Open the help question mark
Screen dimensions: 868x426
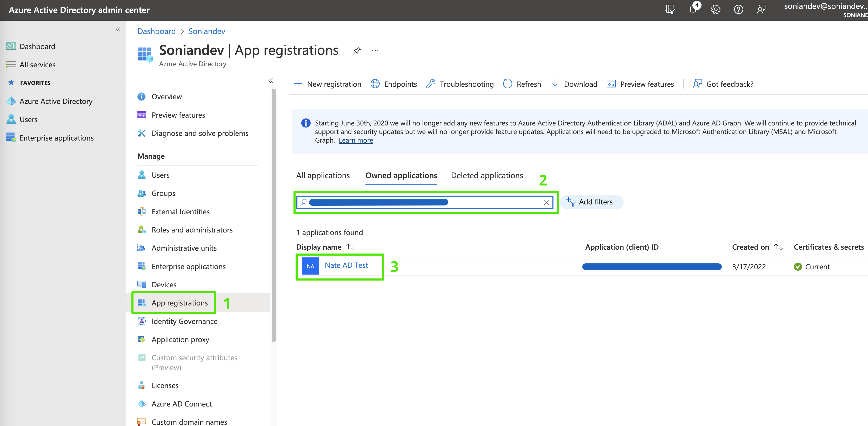738,9
